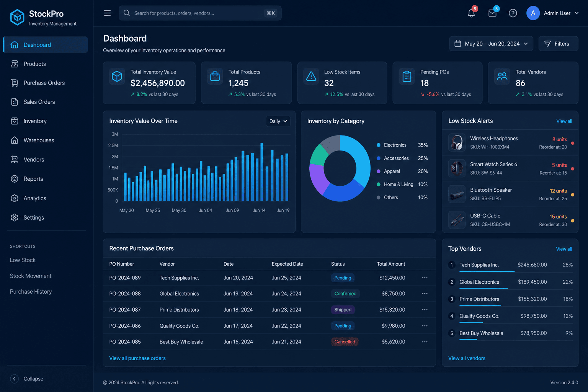Open Reports in sidebar
The height and width of the screenshot is (392, 588).
pos(46,179)
